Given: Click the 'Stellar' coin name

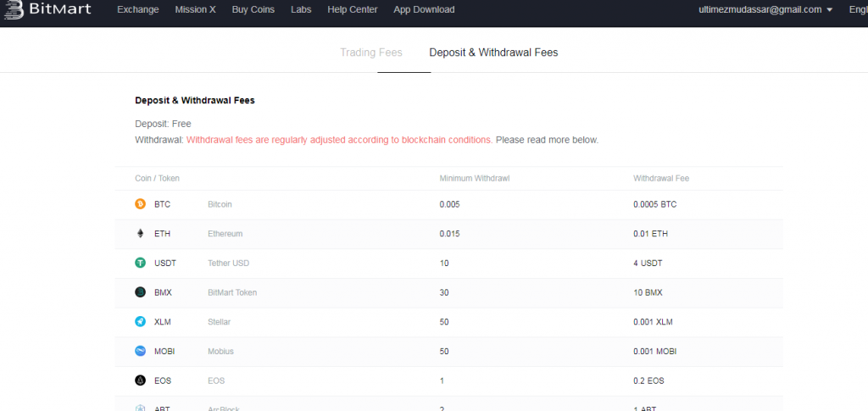Looking at the screenshot, I should tap(220, 321).
